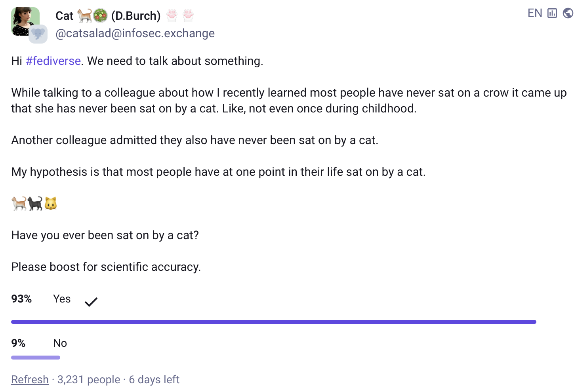Open the @catsalad@infosec.exchange handle
This screenshot has width=574, height=392.
pyautogui.click(x=135, y=33)
